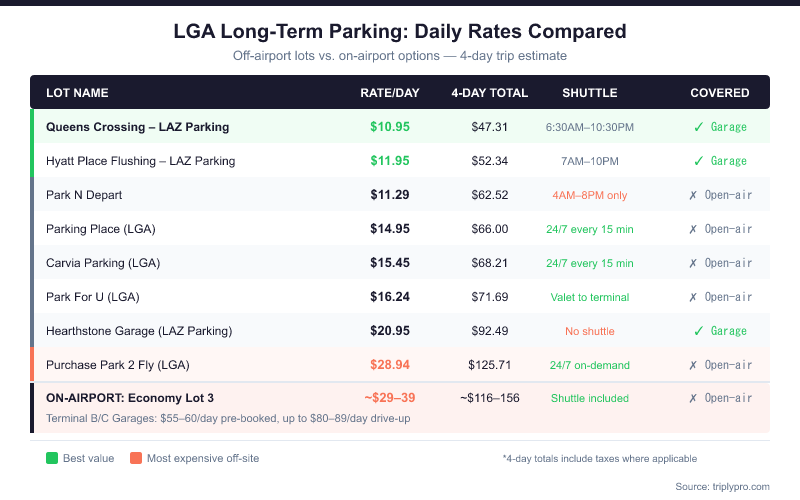Click the green Best value legend swatch
Image resolution: width=800 pixels, height=500 pixels.
(52, 459)
